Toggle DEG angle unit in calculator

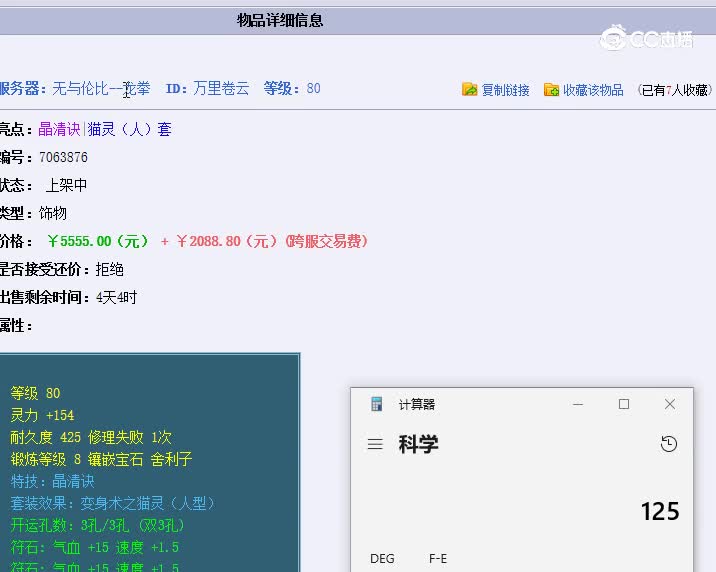point(382,558)
